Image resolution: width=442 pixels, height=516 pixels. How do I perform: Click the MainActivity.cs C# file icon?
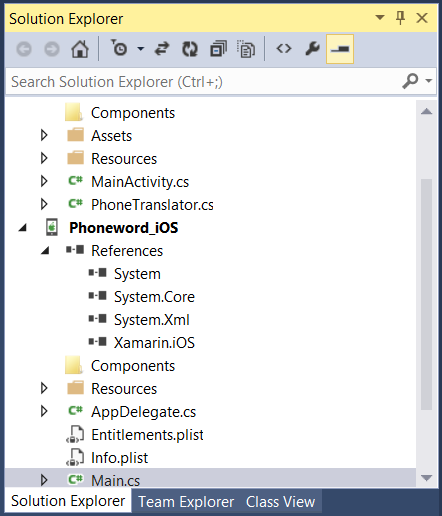[75, 181]
